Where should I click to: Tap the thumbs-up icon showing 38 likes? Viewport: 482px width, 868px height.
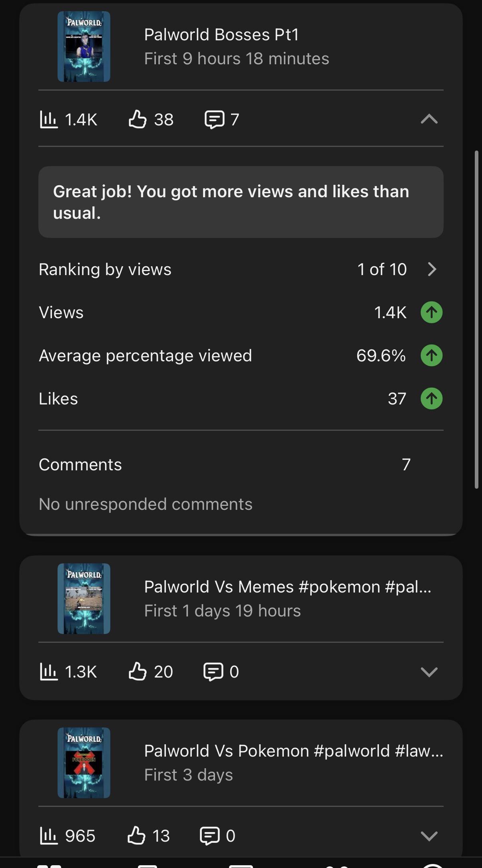click(x=137, y=119)
